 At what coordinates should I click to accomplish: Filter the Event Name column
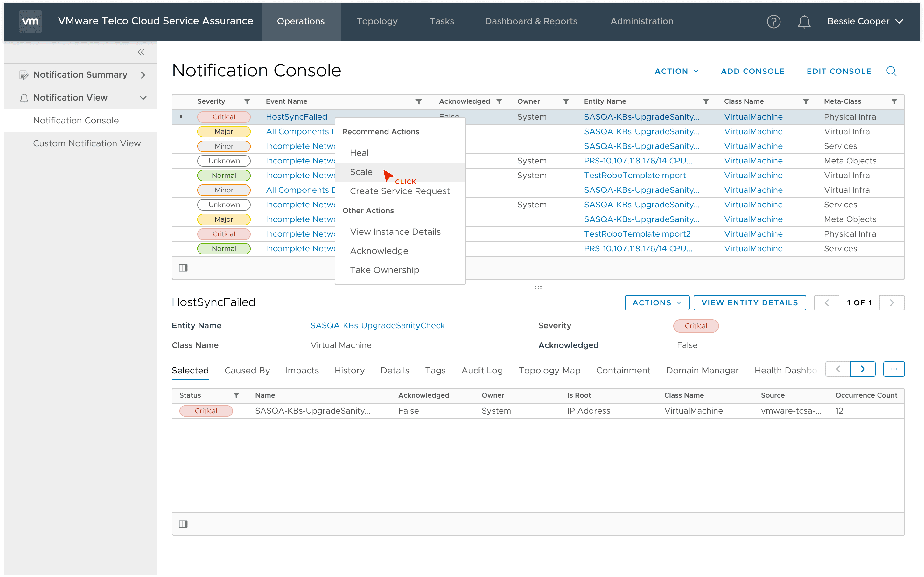pos(419,101)
